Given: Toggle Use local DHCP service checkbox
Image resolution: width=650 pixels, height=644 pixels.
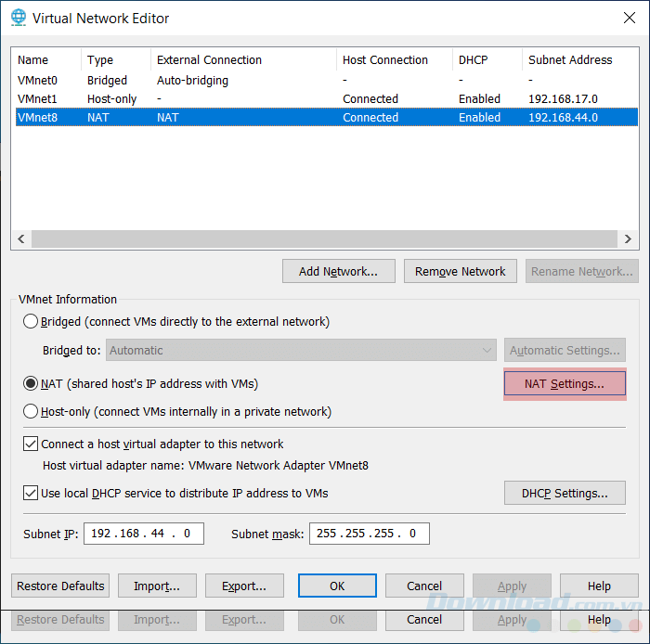Looking at the screenshot, I should tap(31, 493).
